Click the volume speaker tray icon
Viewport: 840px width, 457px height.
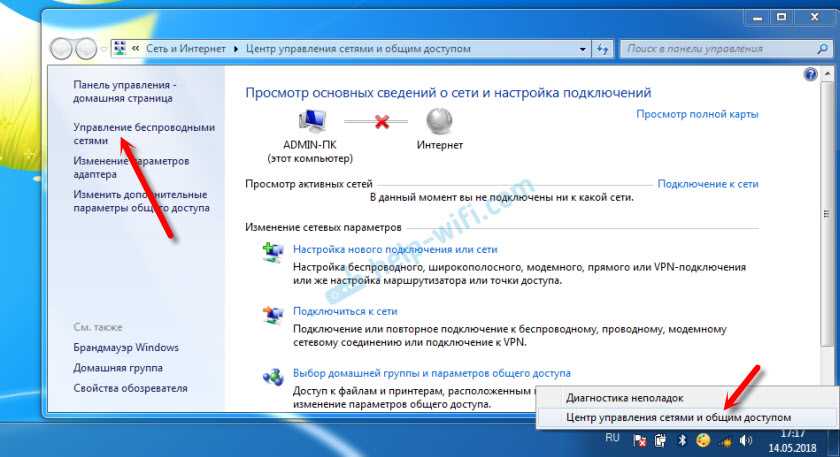point(745,440)
